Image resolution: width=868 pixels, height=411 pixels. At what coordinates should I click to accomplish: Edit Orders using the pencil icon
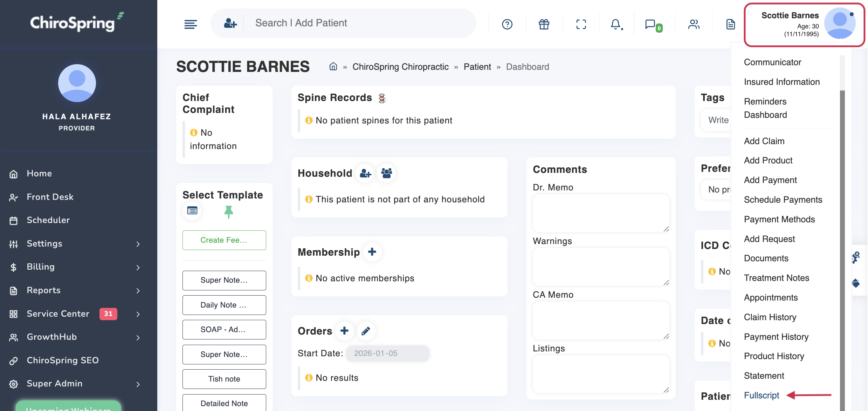(366, 331)
